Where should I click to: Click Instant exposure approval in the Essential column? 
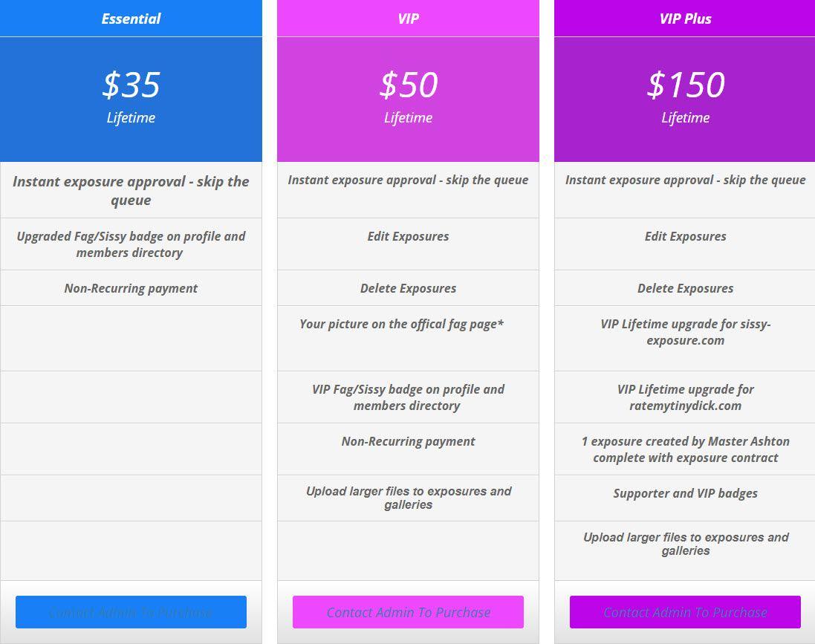click(131, 191)
